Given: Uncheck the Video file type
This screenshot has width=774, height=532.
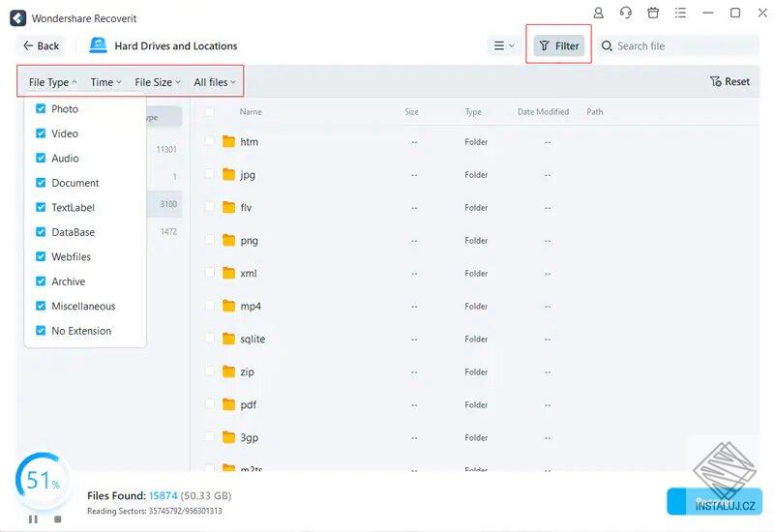Looking at the screenshot, I should [41, 133].
